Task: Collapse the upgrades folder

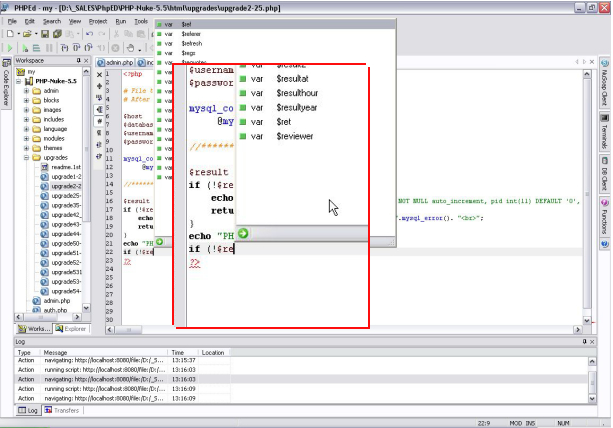Action: click(x=27, y=158)
